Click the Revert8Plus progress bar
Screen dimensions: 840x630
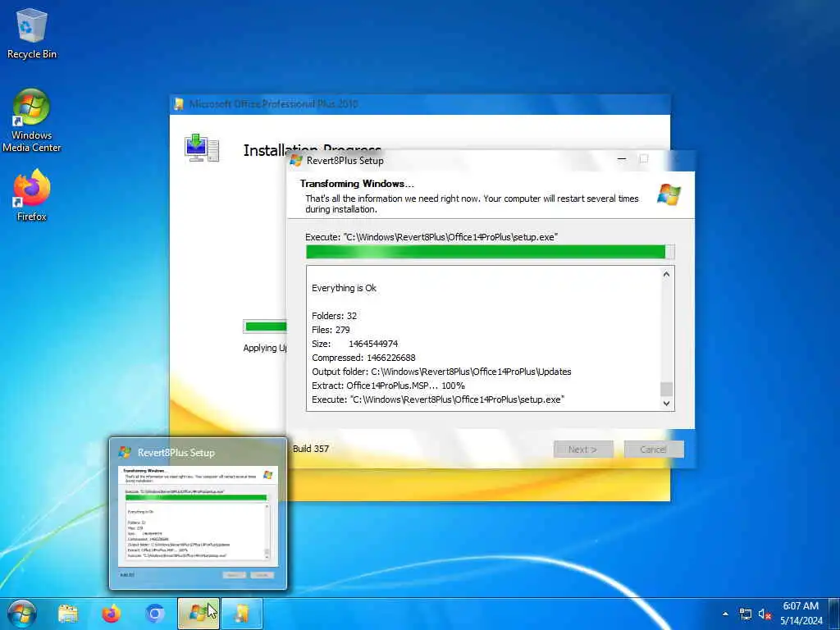(491, 252)
